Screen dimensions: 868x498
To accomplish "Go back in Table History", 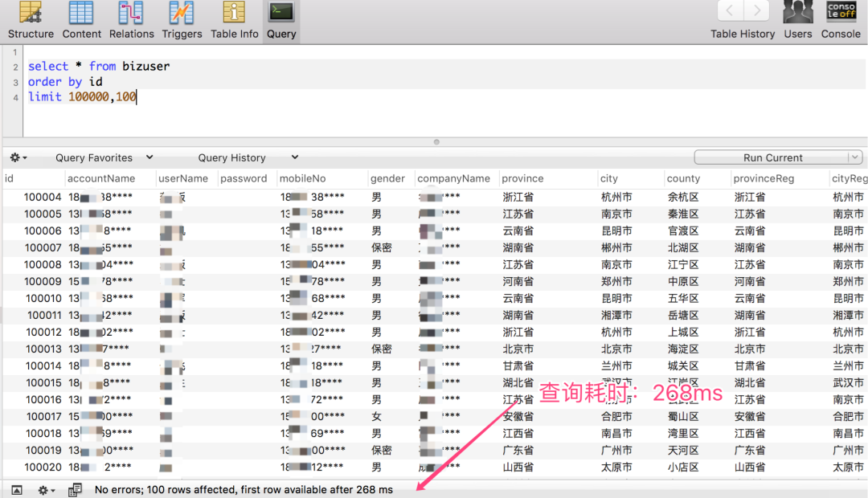I will pos(730,10).
